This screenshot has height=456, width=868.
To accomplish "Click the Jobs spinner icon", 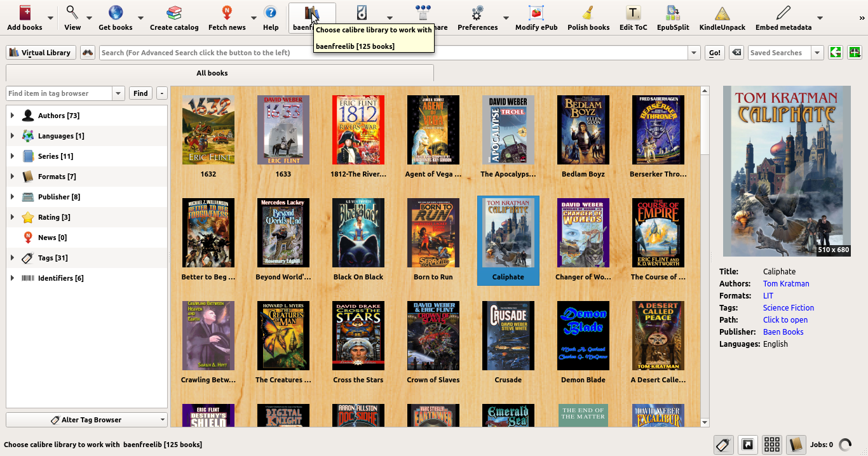I will pos(845,445).
